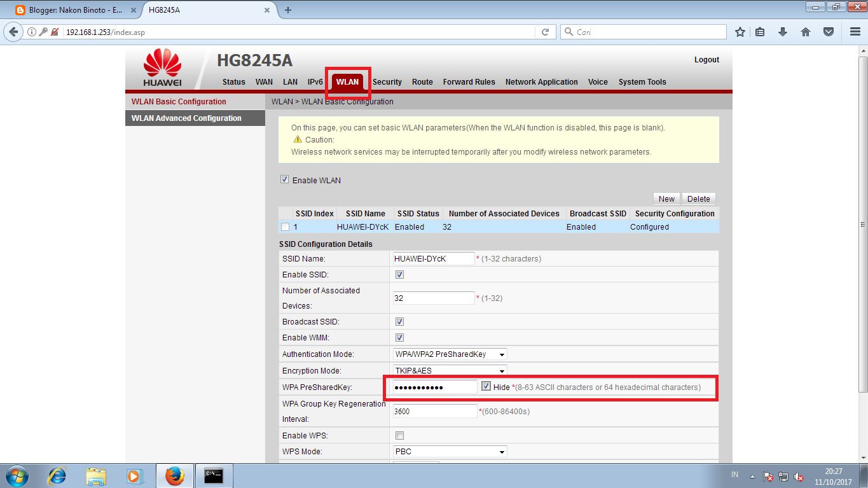868x488 pixels.
Task: Open the LAN menu tab
Action: pyautogui.click(x=291, y=82)
